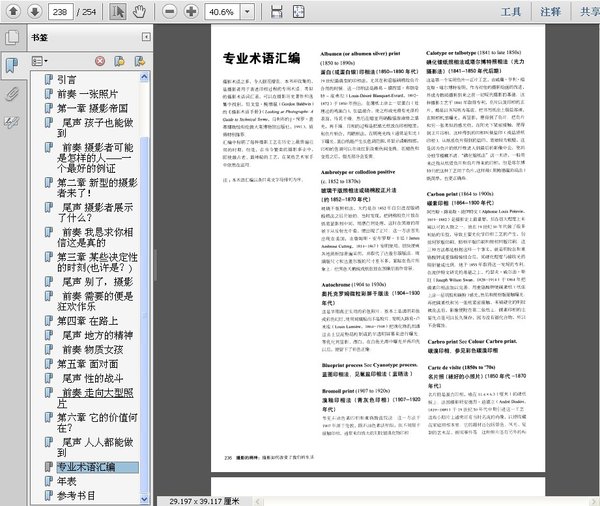
Task: Jump to 第四章 在路上 bookmark
Action: click(87, 321)
